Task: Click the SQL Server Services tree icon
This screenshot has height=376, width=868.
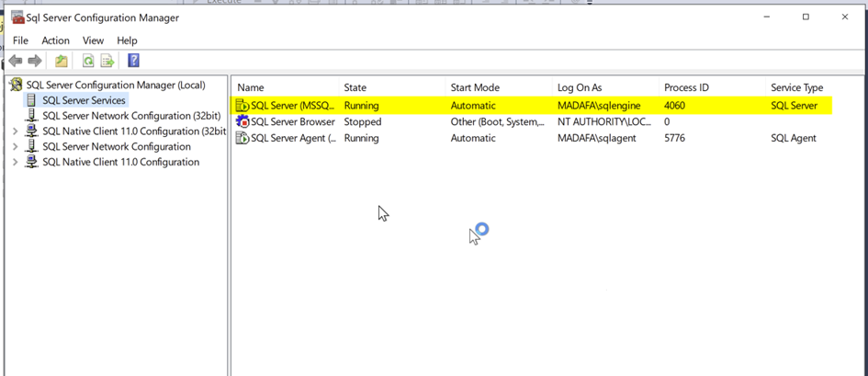Action: click(32, 101)
